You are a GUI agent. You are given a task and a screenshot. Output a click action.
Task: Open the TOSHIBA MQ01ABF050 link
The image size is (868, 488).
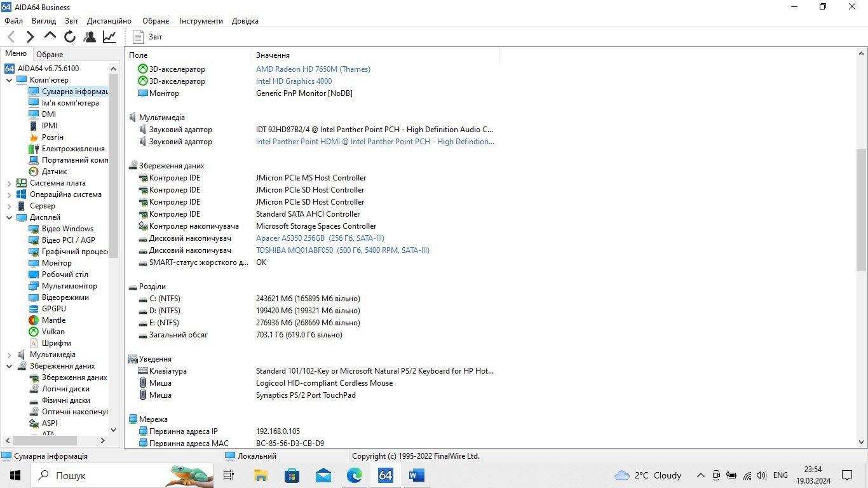pyautogui.click(x=342, y=250)
